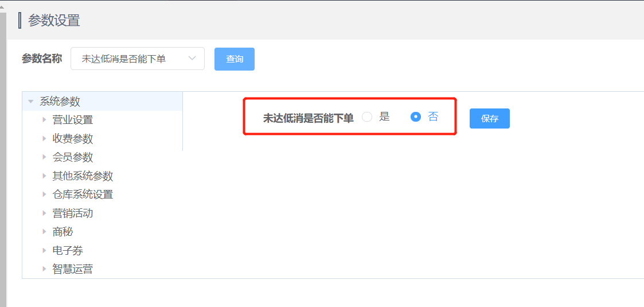
Task: Expand the 仓库系统设置 arrow
Action: 44,195
